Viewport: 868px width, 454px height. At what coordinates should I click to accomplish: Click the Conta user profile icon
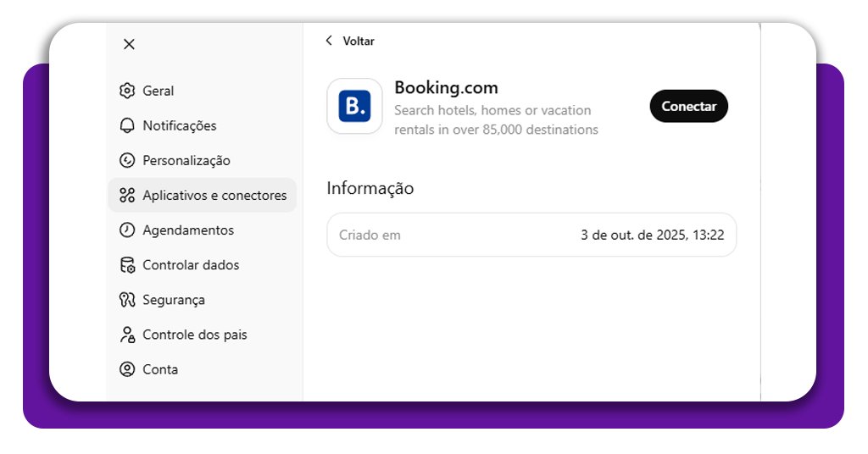127,369
